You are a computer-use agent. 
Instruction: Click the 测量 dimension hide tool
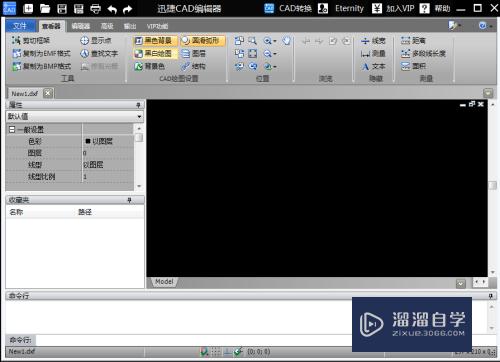coord(373,53)
